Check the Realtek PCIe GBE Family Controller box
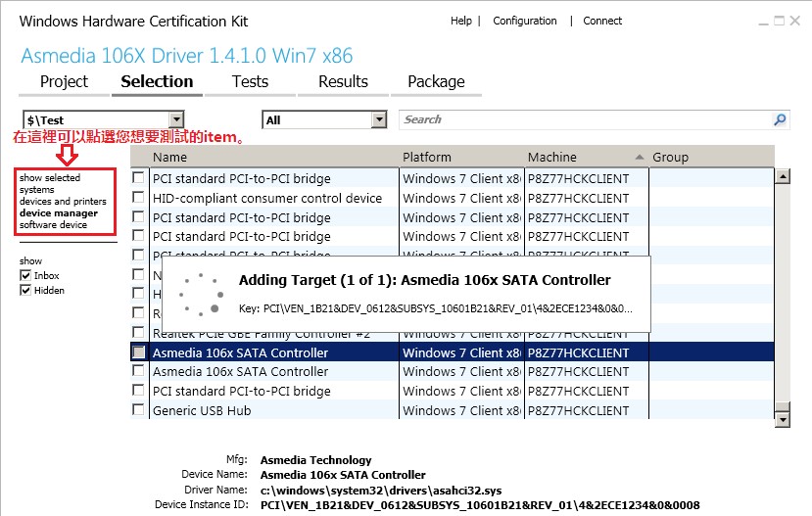Image resolution: width=812 pixels, height=516 pixels. pos(138,332)
